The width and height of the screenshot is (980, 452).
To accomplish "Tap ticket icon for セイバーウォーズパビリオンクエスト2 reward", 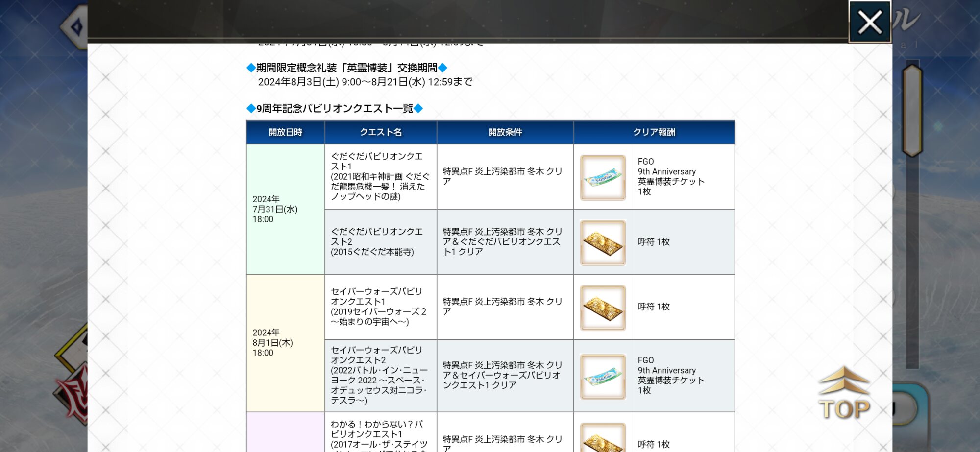I will click(603, 377).
